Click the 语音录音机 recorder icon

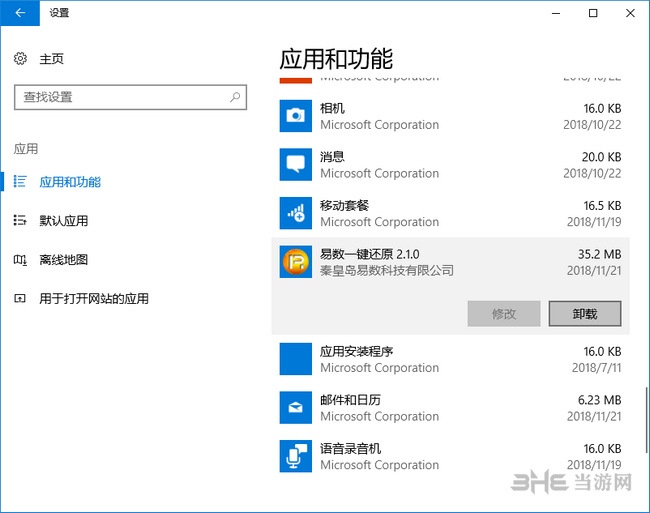[296, 456]
